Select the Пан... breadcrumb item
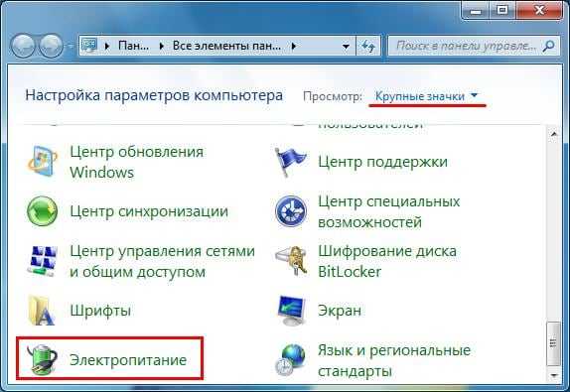The width and height of the screenshot is (570, 392). tap(133, 46)
